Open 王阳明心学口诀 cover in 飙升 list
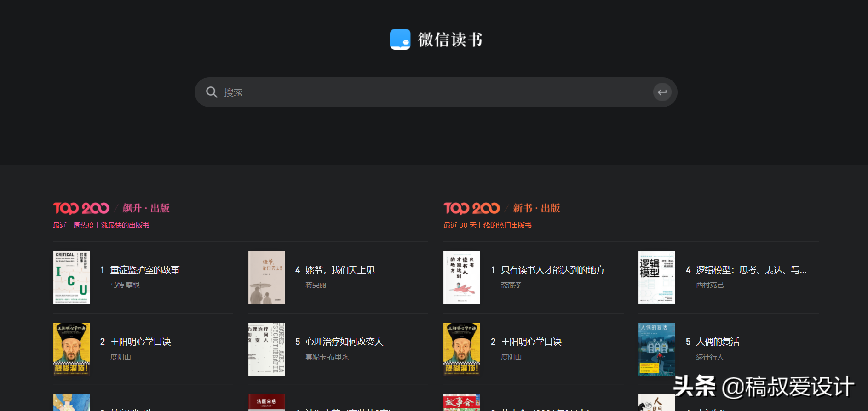868x411 pixels. pyautogui.click(x=71, y=349)
